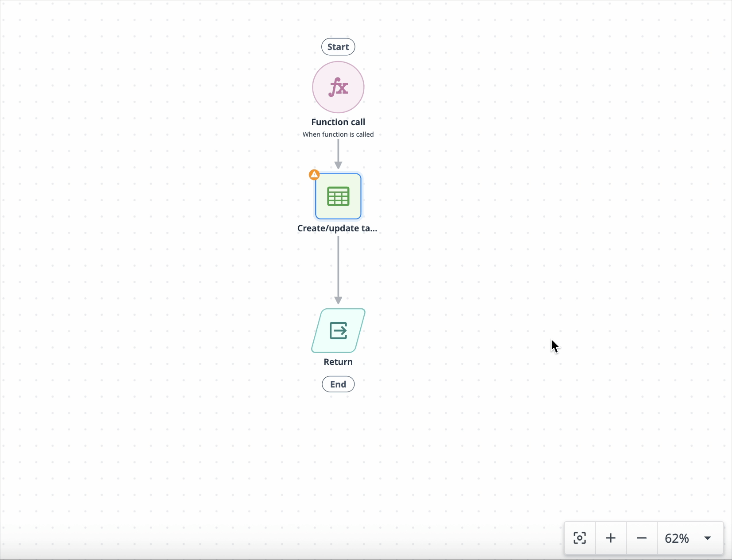This screenshot has width=732, height=560.
Task: Select the teal Return node icon
Action: click(338, 330)
